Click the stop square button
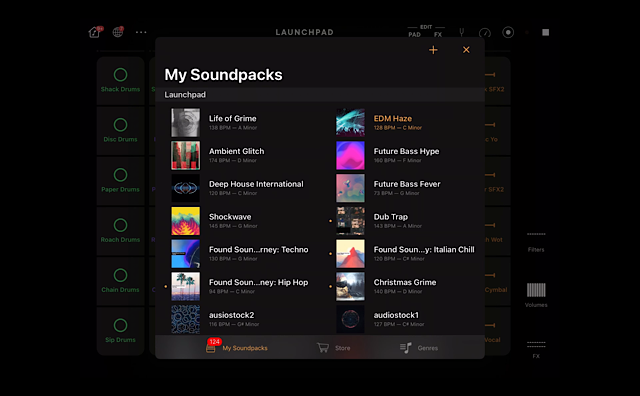Screen dimensions: 640x396 coord(545,32)
